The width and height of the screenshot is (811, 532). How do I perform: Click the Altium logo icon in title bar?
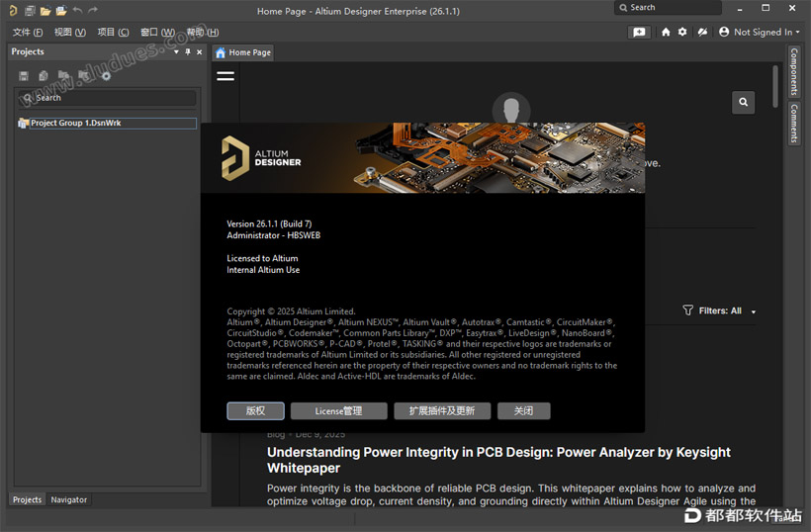click(13, 10)
